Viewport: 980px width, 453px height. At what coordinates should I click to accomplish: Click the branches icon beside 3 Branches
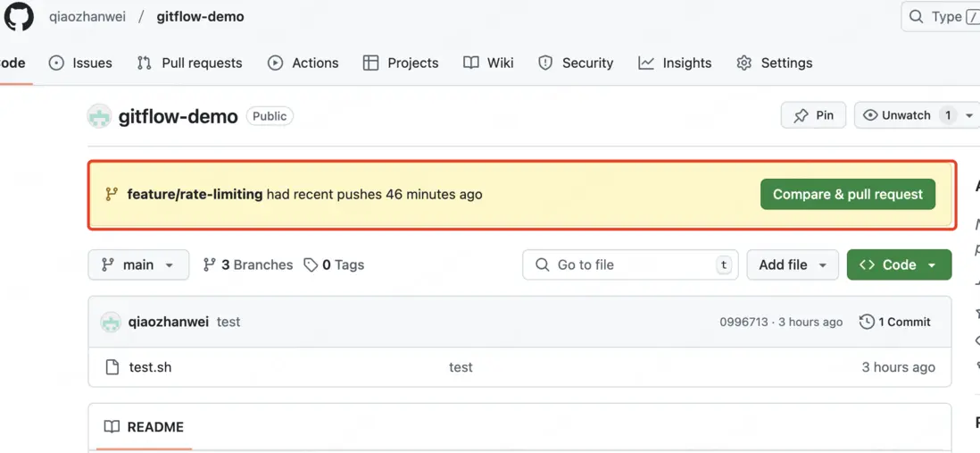point(210,264)
